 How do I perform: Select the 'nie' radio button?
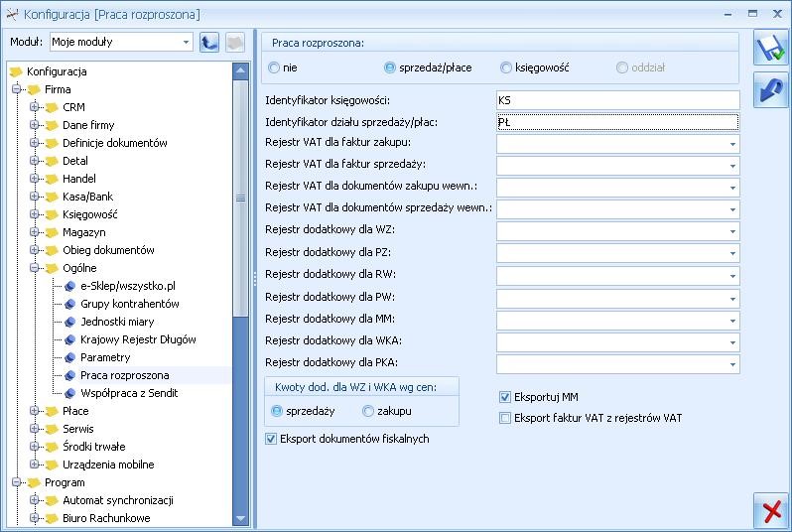pyautogui.click(x=274, y=67)
